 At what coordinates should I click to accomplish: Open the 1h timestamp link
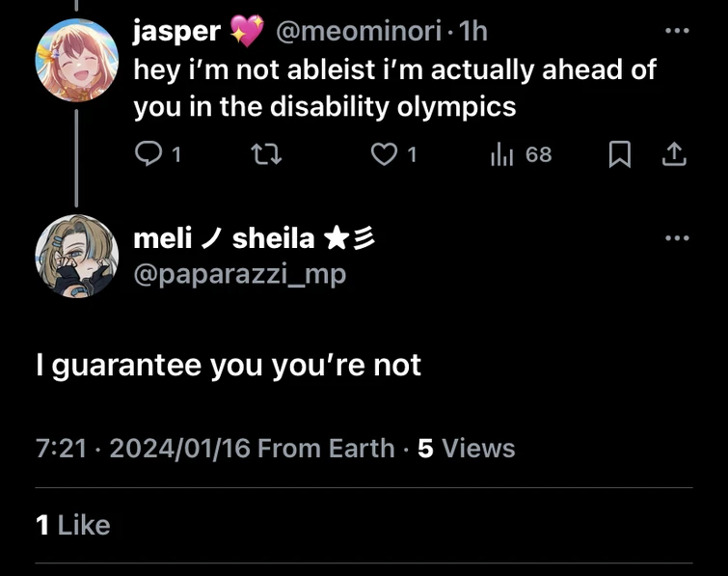click(x=473, y=32)
